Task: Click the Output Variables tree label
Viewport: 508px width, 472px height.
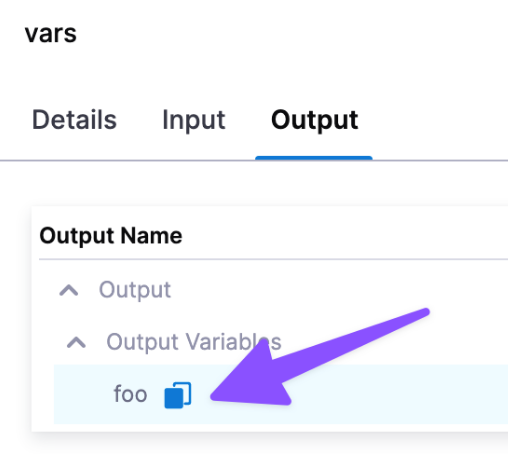Action: click(x=194, y=342)
